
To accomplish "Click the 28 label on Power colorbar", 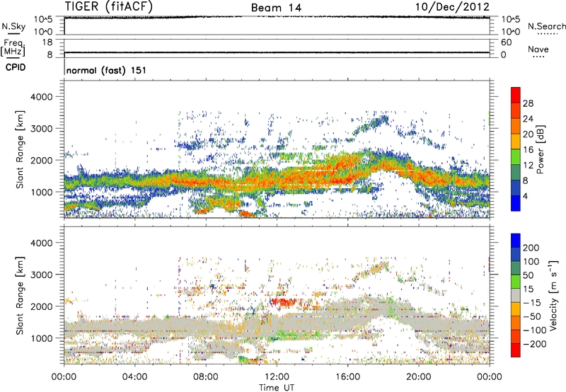I will [x=528, y=103].
